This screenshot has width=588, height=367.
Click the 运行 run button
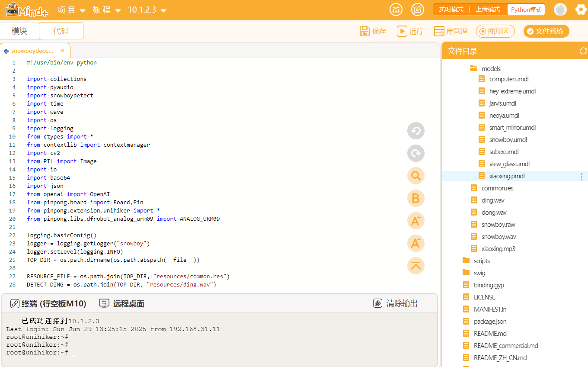(410, 31)
